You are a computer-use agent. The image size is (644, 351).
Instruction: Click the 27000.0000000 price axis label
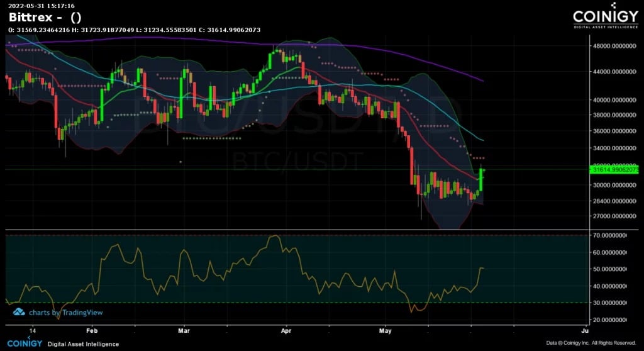[x=614, y=216]
